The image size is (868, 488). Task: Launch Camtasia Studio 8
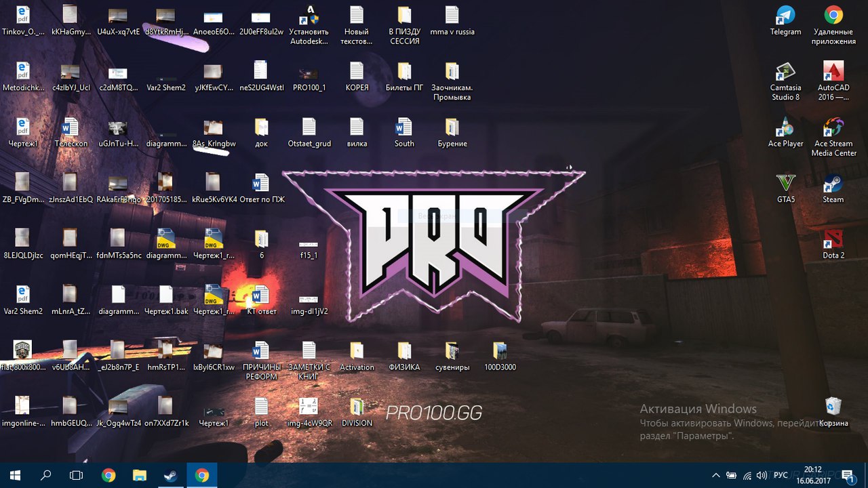(785, 81)
